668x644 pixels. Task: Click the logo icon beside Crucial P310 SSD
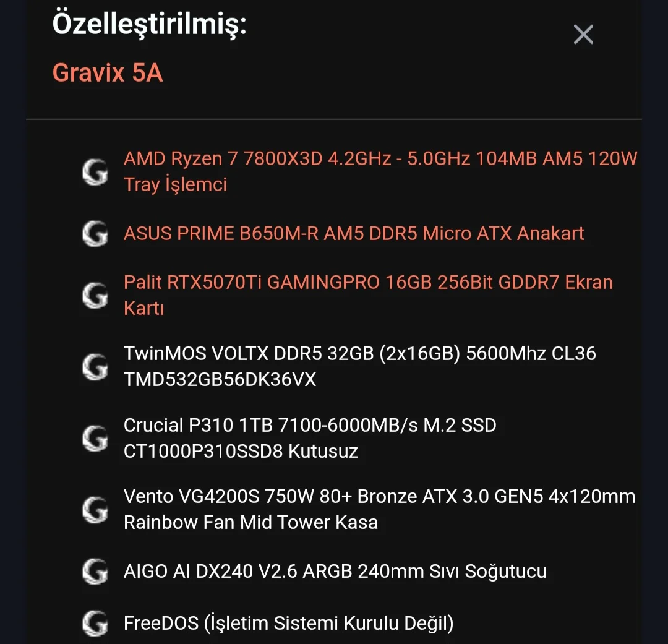(x=95, y=438)
